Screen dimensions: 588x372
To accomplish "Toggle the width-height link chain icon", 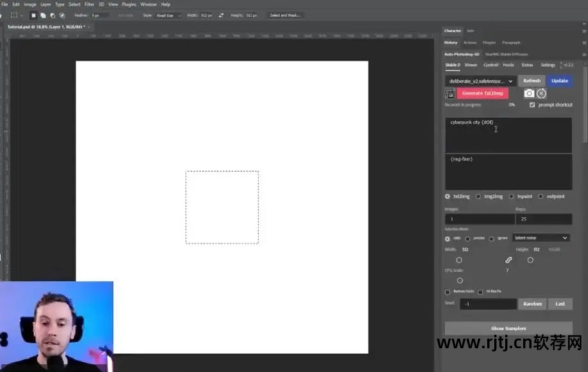I will click(508, 260).
